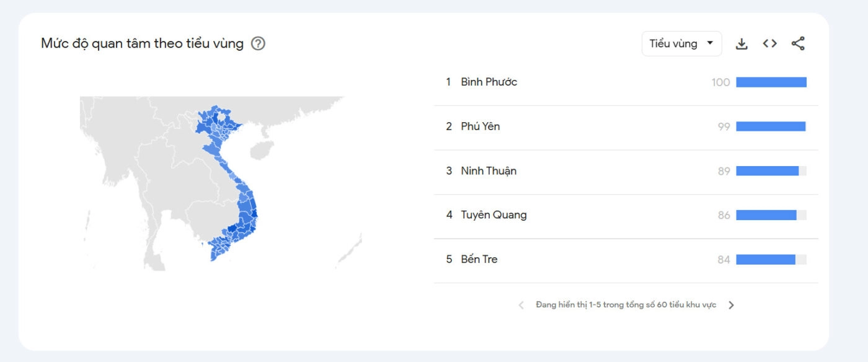Share the subregion interest widget
The width and height of the screenshot is (868, 362).
(798, 43)
